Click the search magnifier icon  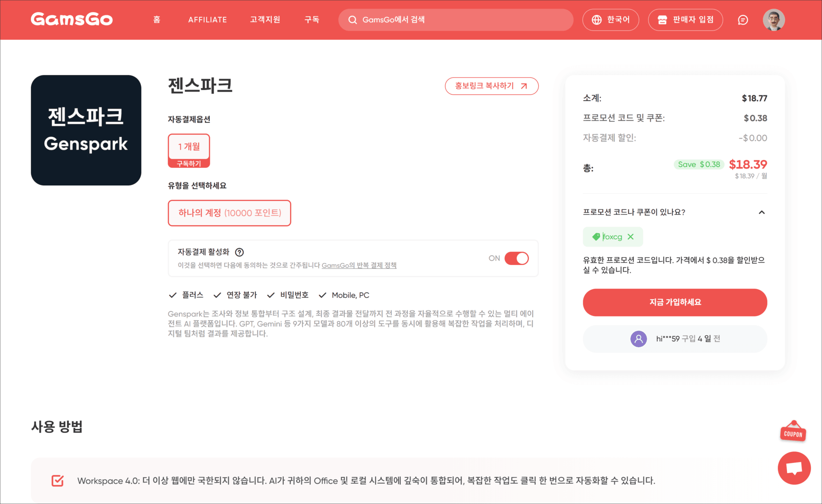click(352, 20)
